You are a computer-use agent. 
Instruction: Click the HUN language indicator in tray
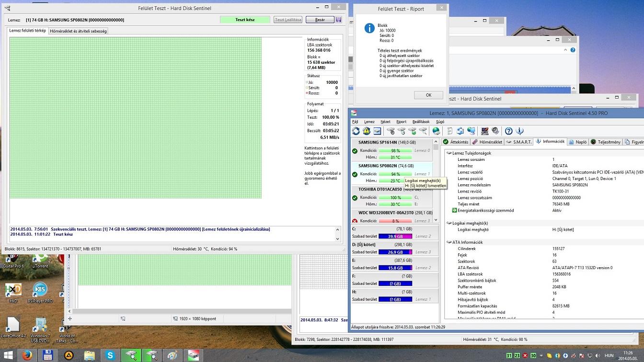(x=609, y=356)
